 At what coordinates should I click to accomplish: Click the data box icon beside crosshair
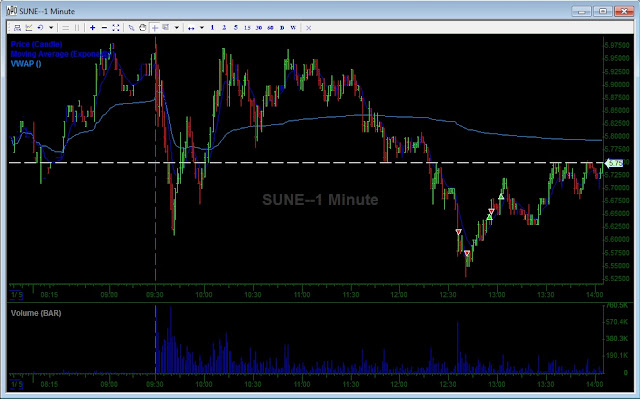point(166,28)
